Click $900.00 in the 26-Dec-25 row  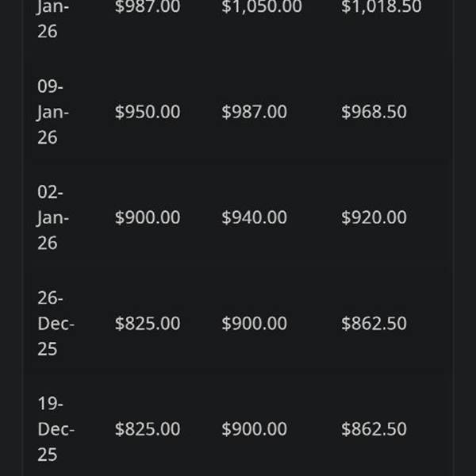(x=254, y=324)
